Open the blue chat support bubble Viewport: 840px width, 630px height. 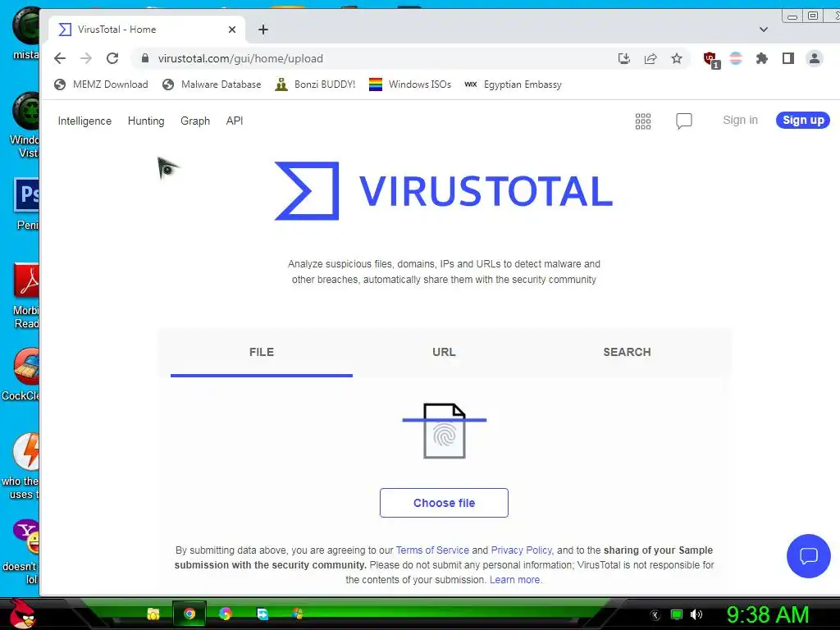(808, 556)
